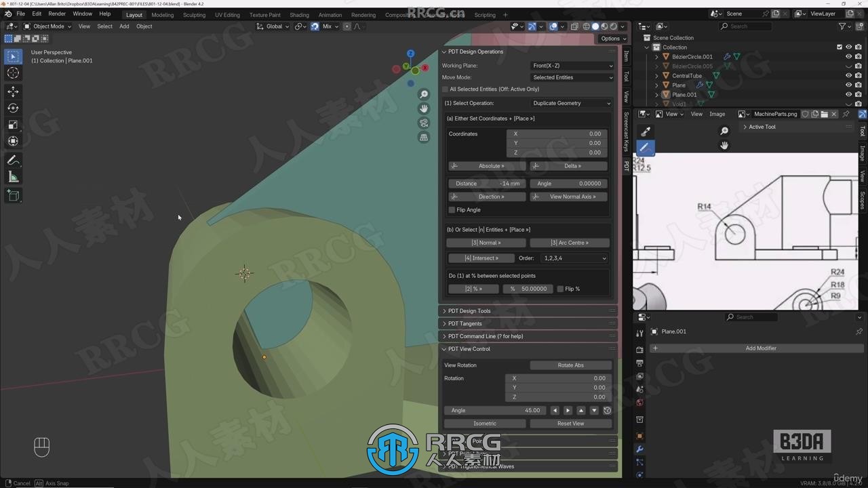Unlink the MachineParts.png image with X
868x488 pixels.
point(834,115)
